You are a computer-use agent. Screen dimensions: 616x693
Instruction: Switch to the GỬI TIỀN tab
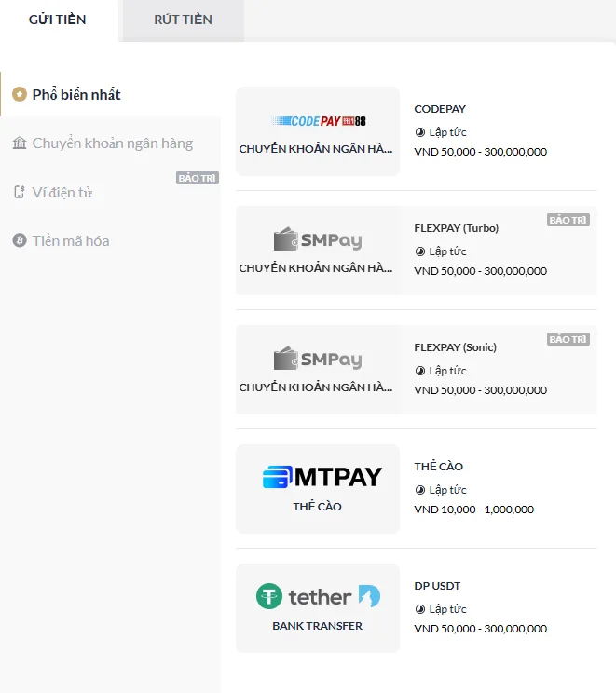[x=58, y=20]
